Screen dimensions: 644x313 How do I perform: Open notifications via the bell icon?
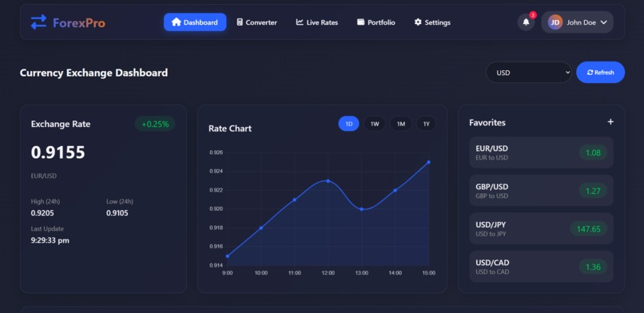click(526, 22)
